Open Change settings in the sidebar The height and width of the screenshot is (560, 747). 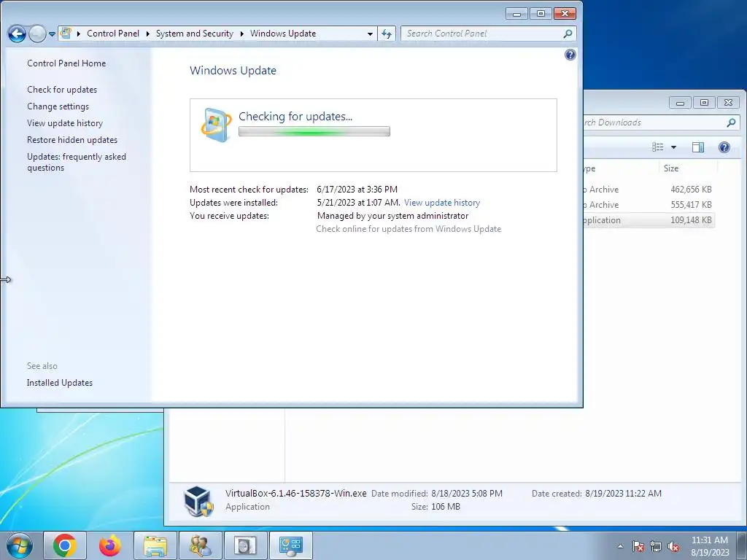tap(58, 106)
